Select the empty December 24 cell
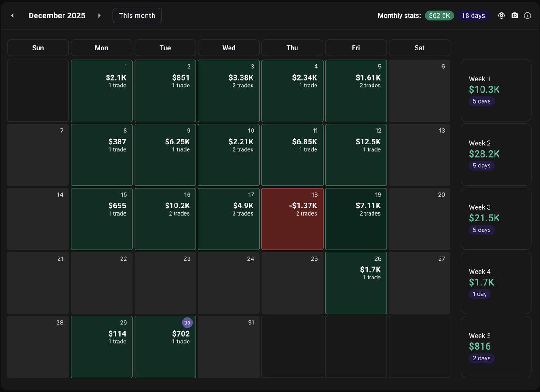Viewport: 540px width, 392px height. coord(229,283)
